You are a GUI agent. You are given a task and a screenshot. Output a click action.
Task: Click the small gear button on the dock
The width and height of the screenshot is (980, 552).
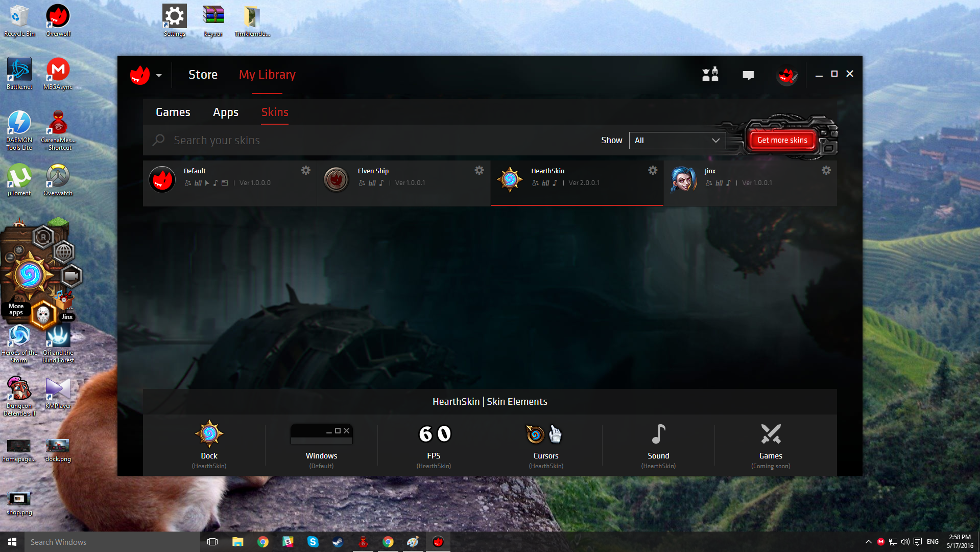coord(19,249)
